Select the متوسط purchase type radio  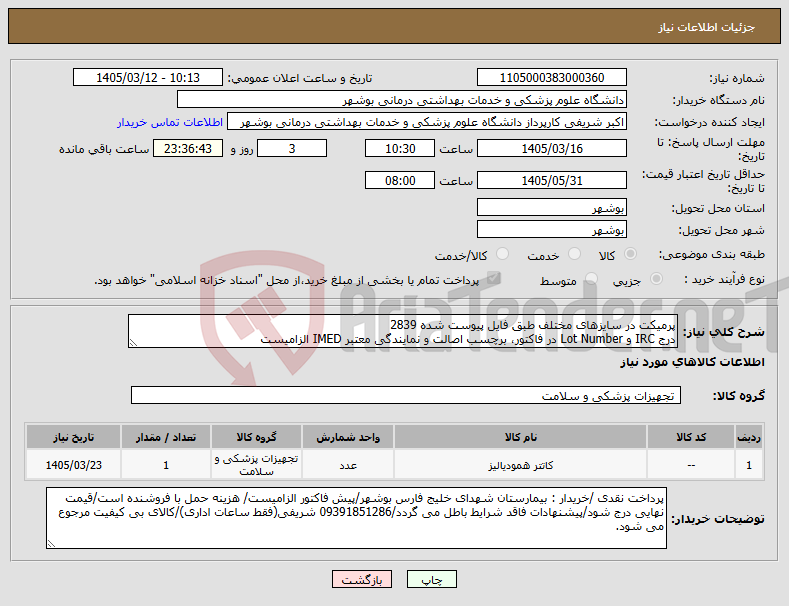[591, 279]
